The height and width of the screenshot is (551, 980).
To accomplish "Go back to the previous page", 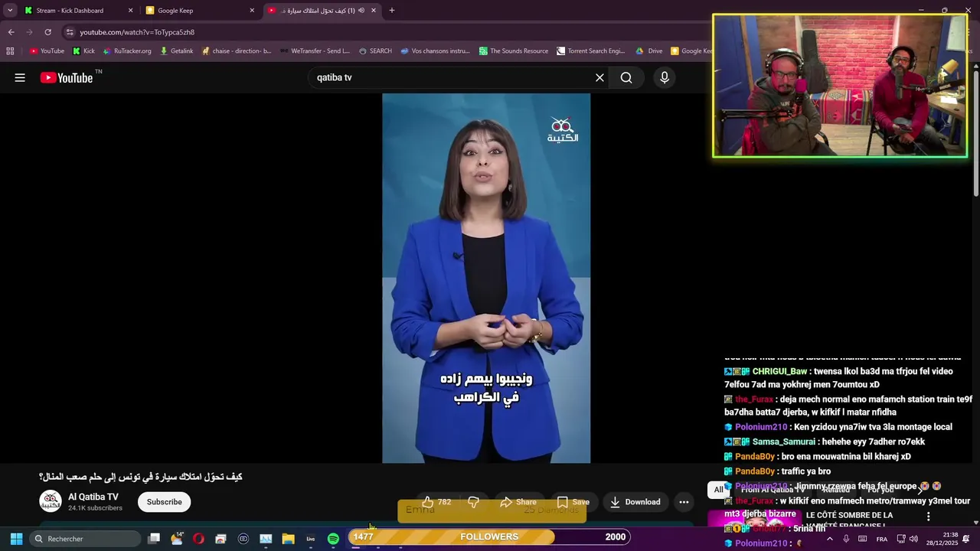I will tap(11, 32).
